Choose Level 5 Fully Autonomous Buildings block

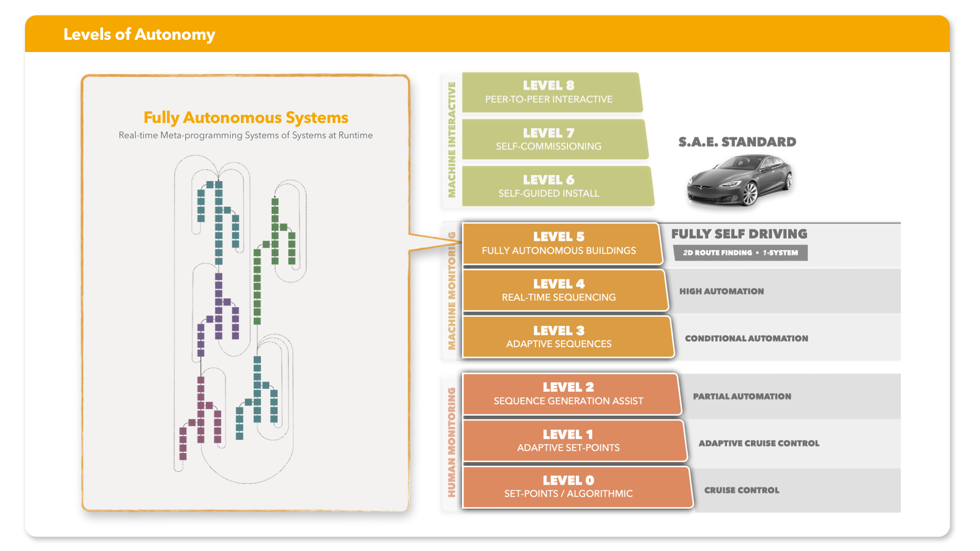(x=562, y=243)
